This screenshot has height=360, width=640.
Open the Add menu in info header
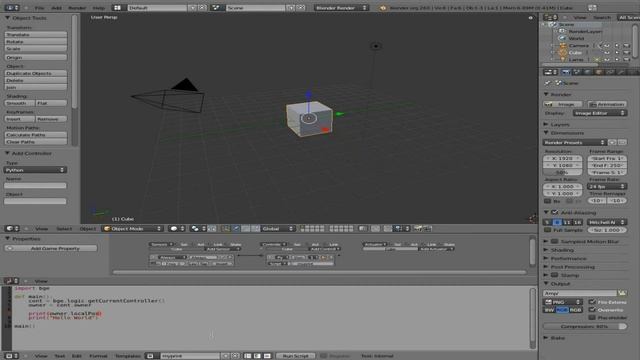[56, 8]
